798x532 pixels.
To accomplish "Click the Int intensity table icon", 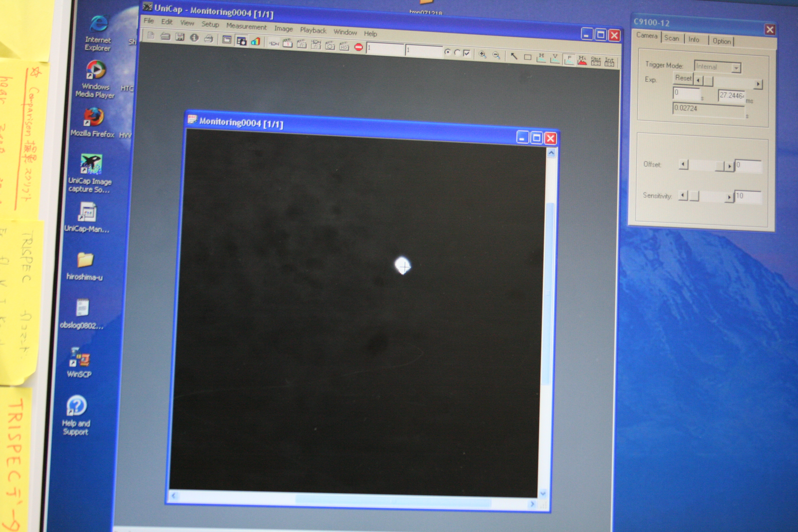I will pos(609,62).
